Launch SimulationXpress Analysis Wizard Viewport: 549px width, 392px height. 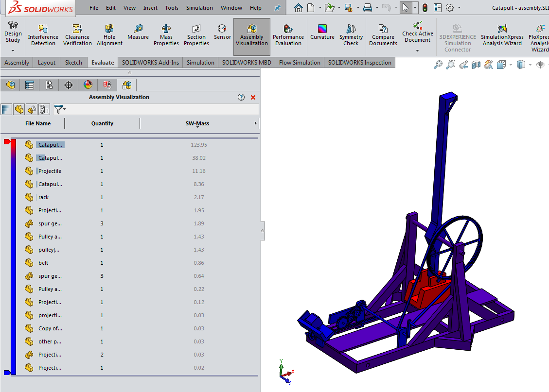(x=502, y=35)
